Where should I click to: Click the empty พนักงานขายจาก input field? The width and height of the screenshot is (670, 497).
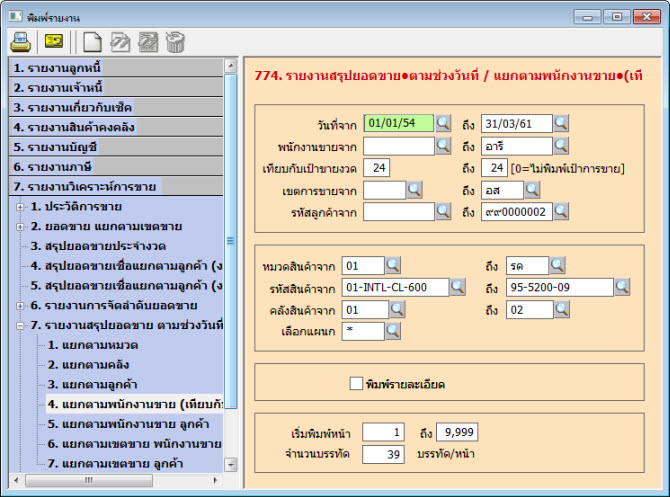click(399, 146)
